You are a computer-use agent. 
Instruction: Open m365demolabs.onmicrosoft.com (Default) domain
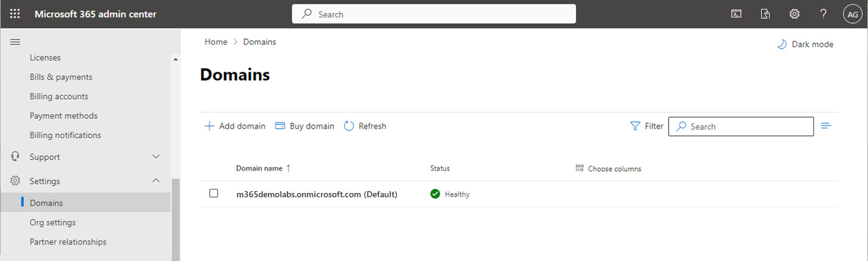tap(317, 194)
